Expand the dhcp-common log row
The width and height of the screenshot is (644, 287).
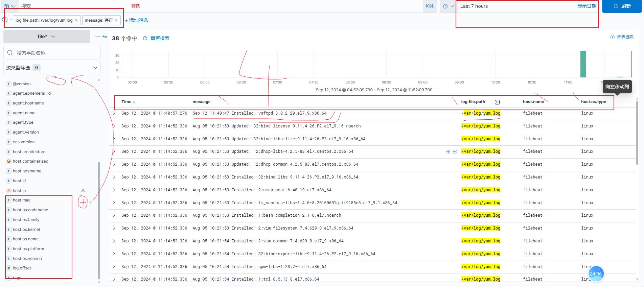[x=114, y=164]
